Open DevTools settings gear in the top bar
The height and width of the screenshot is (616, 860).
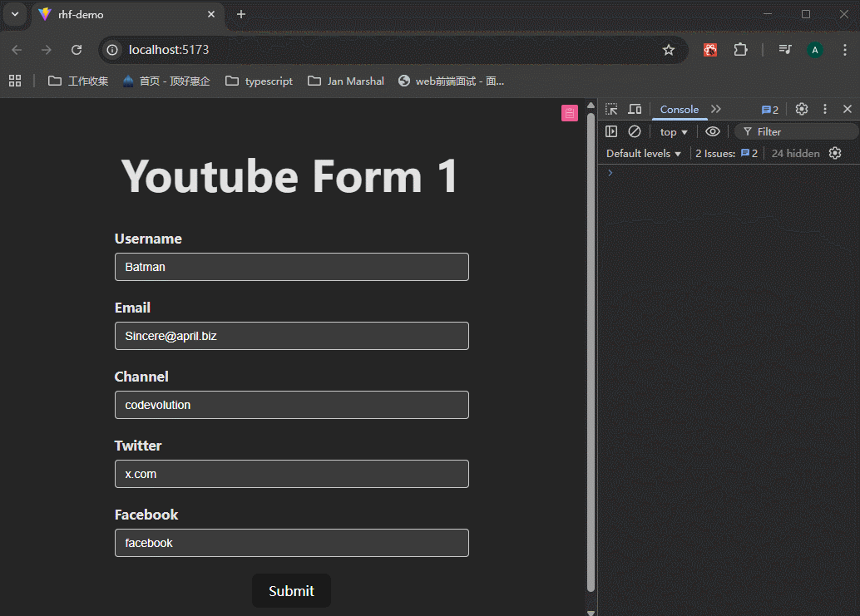(802, 109)
